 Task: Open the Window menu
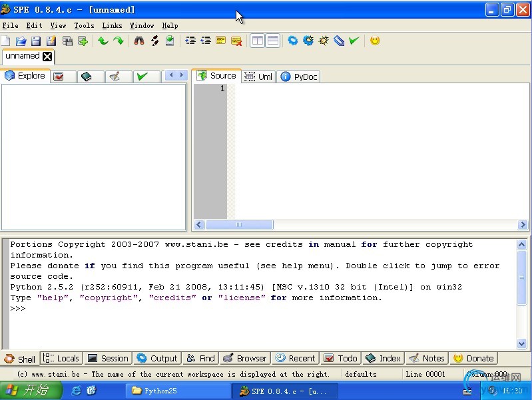tap(142, 26)
